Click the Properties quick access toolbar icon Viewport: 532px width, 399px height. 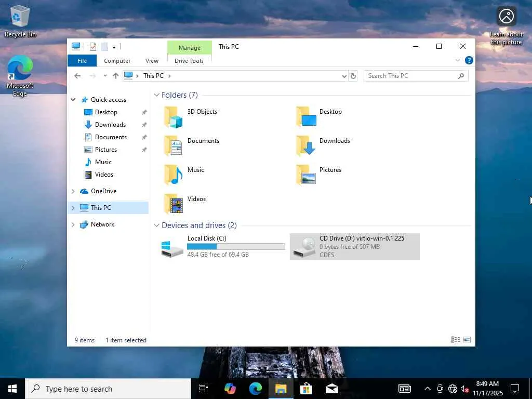(x=92, y=46)
